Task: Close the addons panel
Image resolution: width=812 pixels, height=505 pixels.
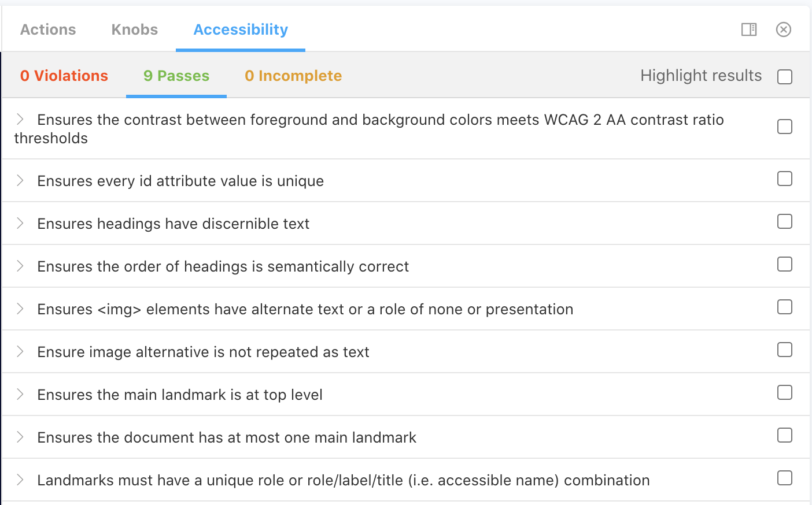Action: [784, 29]
